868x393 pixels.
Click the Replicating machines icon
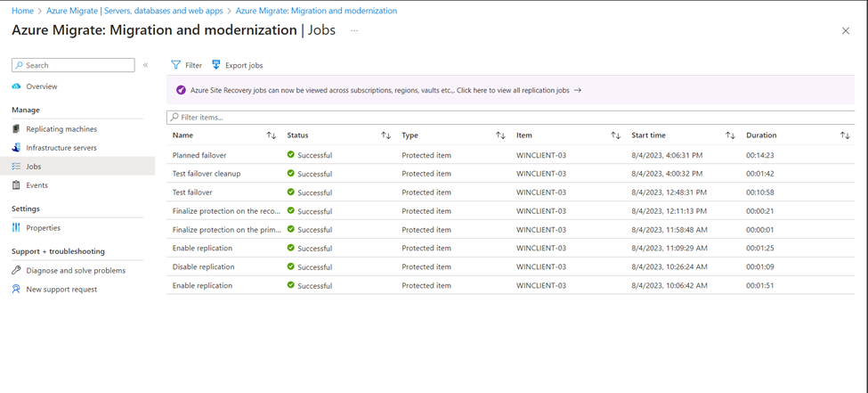16,128
